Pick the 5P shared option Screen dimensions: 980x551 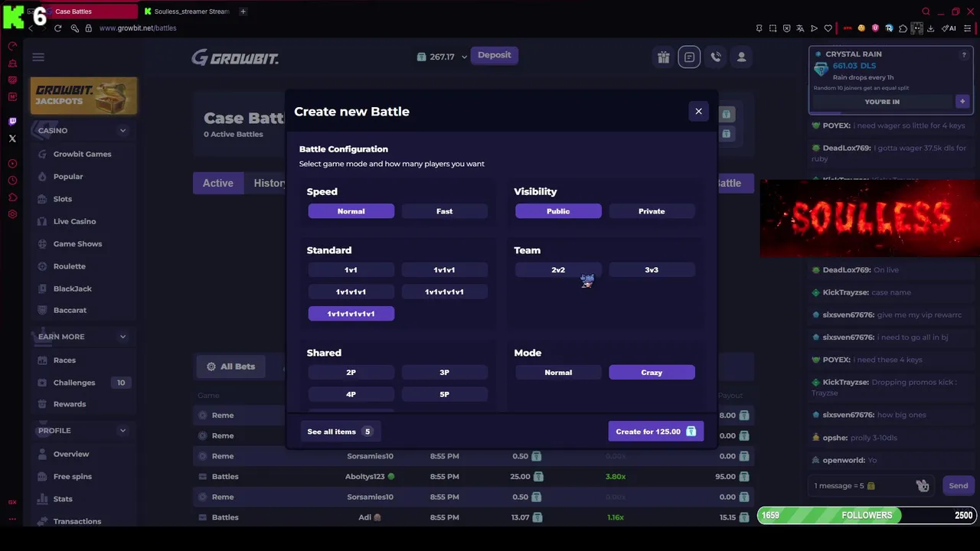point(445,394)
